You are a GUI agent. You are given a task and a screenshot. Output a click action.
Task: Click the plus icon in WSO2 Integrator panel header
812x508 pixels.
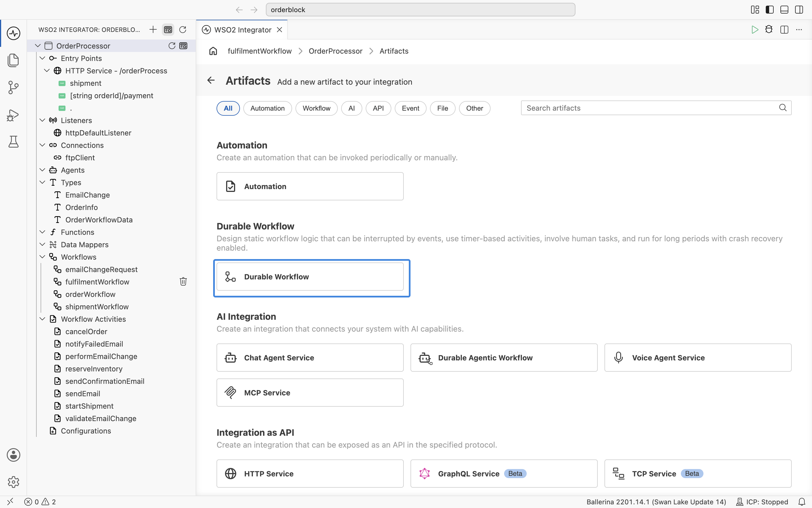pos(153,30)
